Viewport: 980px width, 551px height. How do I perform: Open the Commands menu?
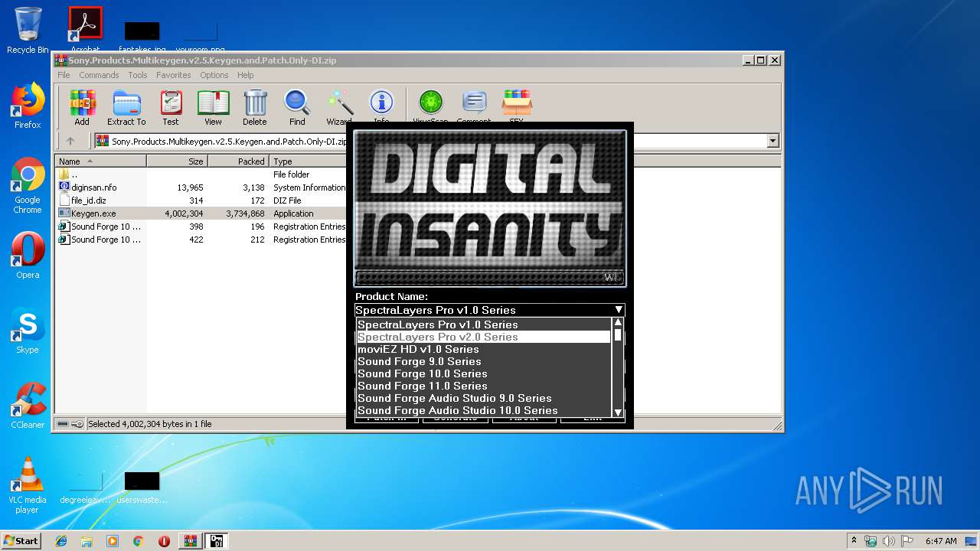pyautogui.click(x=99, y=75)
